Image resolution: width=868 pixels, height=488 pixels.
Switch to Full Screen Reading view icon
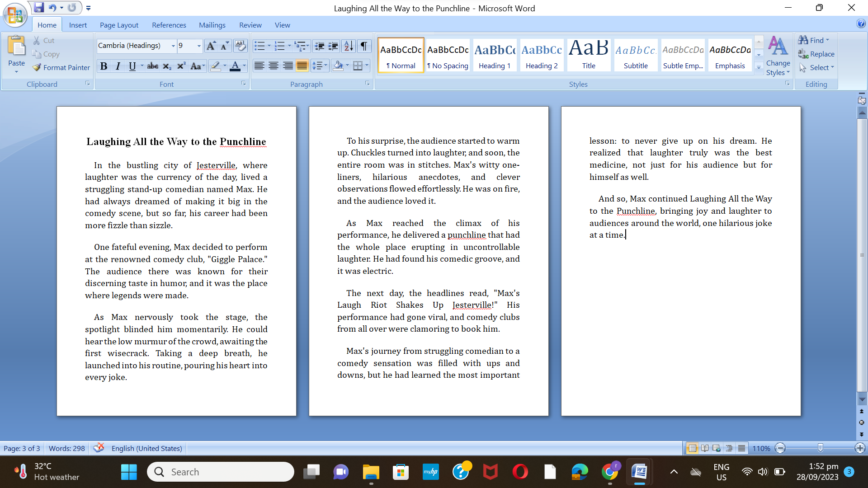click(x=704, y=448)
